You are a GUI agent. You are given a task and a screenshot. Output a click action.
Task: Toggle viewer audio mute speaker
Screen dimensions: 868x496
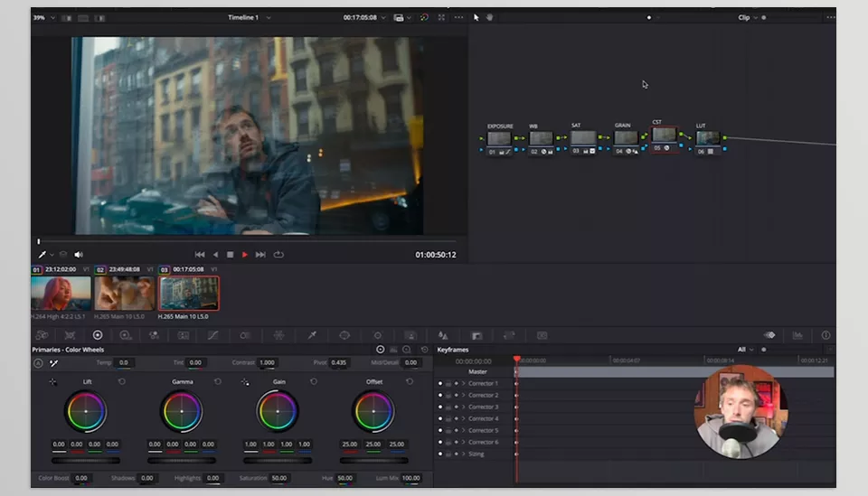click(x=79, y=255)
